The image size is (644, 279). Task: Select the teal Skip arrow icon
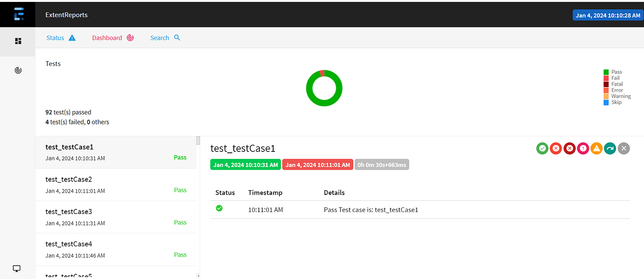pos(610,148)
